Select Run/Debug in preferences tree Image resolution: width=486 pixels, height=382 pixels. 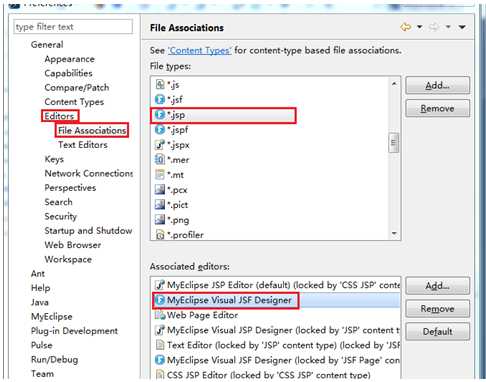click(54, 360)
